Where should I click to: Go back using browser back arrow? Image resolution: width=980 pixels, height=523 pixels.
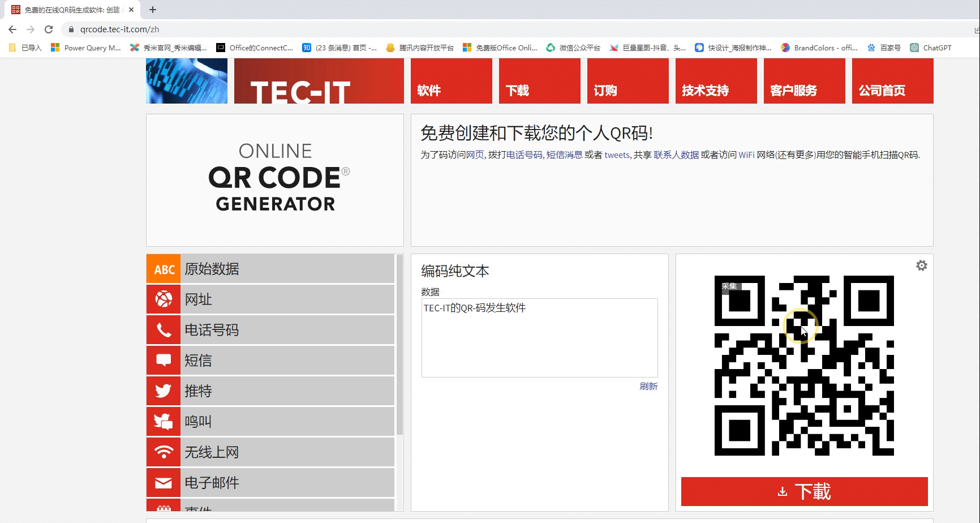click(x=12, y=29)
